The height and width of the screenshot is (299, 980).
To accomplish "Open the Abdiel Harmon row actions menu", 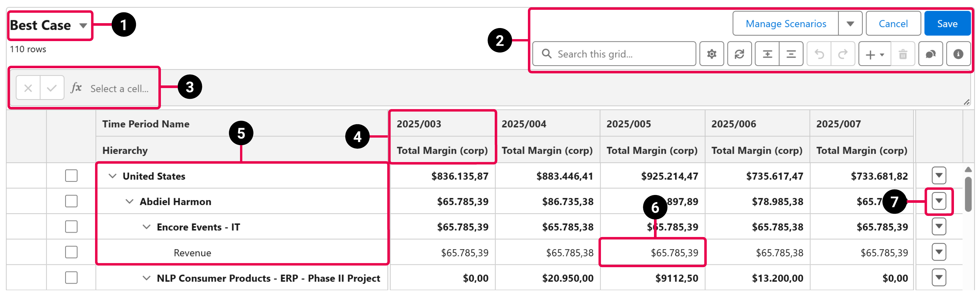I will pyautogui.click(x=939, y=201).
